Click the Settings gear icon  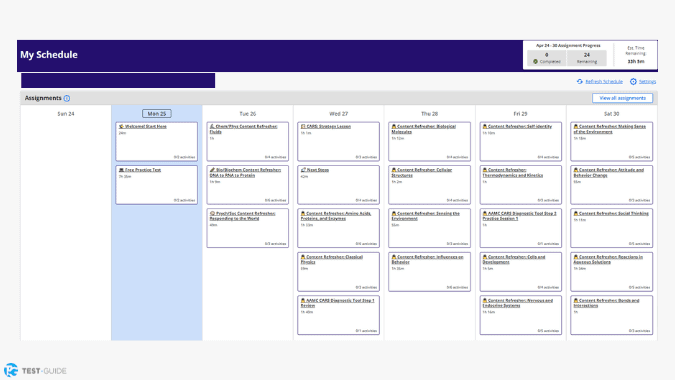(x=633, y=81)
